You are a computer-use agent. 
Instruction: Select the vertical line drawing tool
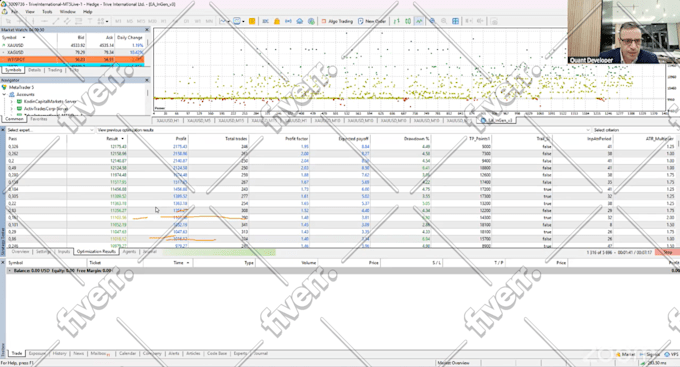(x=33, y=21)
